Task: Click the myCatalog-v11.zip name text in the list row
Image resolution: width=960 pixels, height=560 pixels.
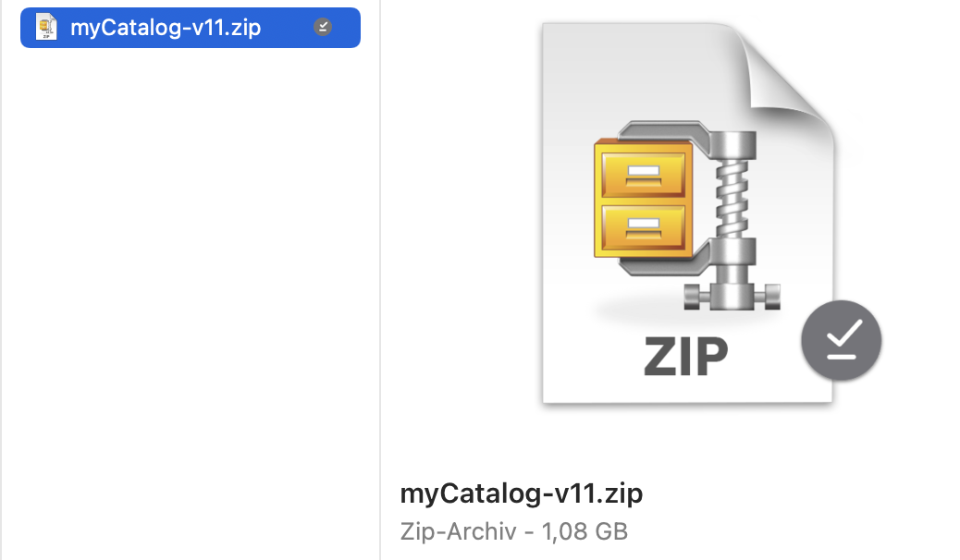Action: 166,28
